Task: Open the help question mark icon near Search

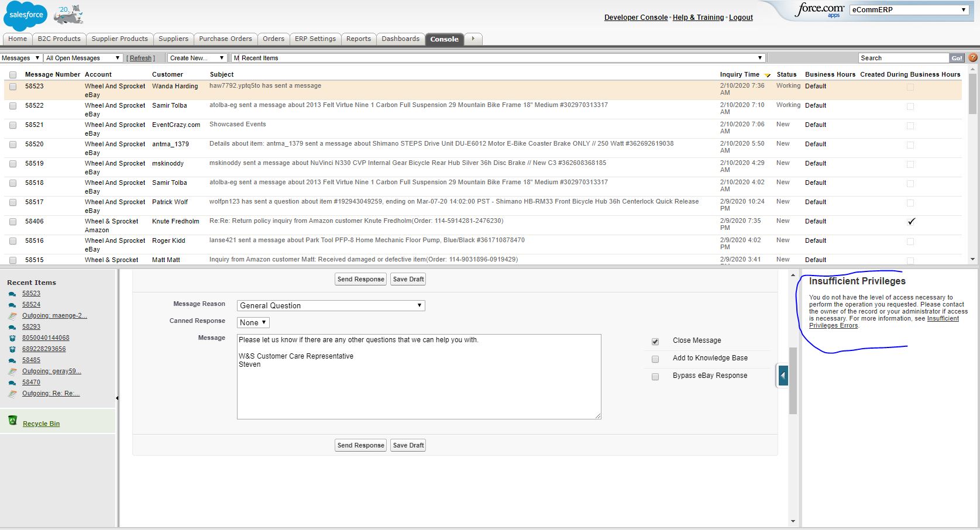Action: point(973,57)
